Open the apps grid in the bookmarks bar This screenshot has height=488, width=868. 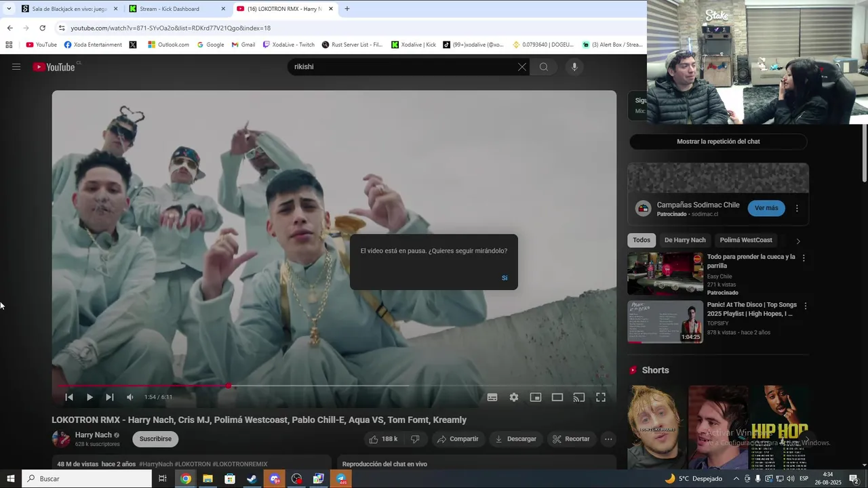9,45
